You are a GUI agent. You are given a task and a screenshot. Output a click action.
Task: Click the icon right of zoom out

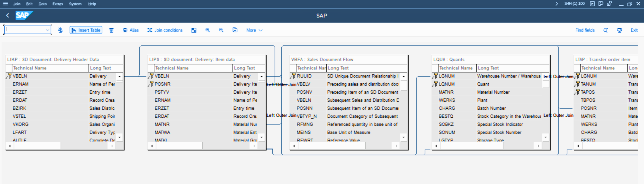tap(235, 30)
